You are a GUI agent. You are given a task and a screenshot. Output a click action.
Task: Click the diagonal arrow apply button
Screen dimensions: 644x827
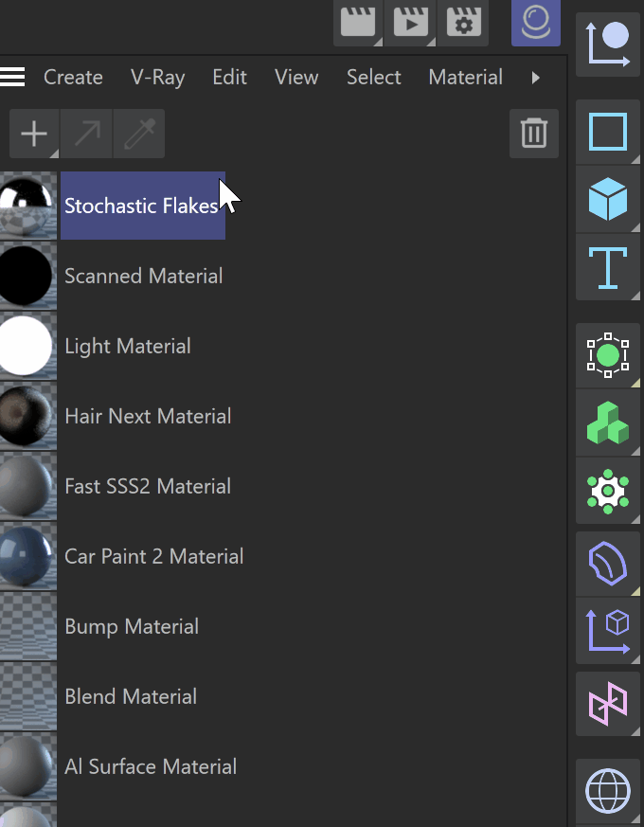[86, 134]
